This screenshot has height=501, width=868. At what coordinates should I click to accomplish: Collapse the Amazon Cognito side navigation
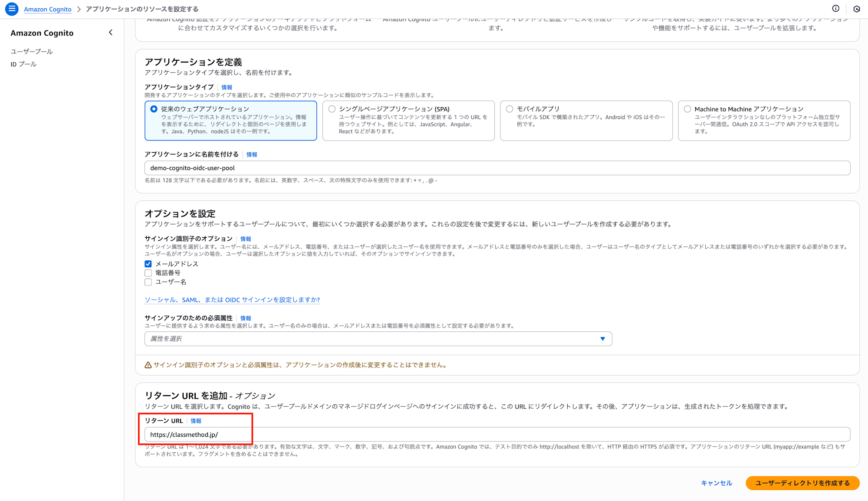pyautogui.click(x=111, y=33)
